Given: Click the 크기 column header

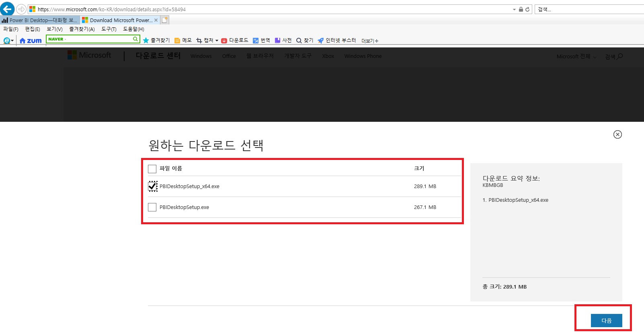Looking at the screenshot, I should (419, 168).
